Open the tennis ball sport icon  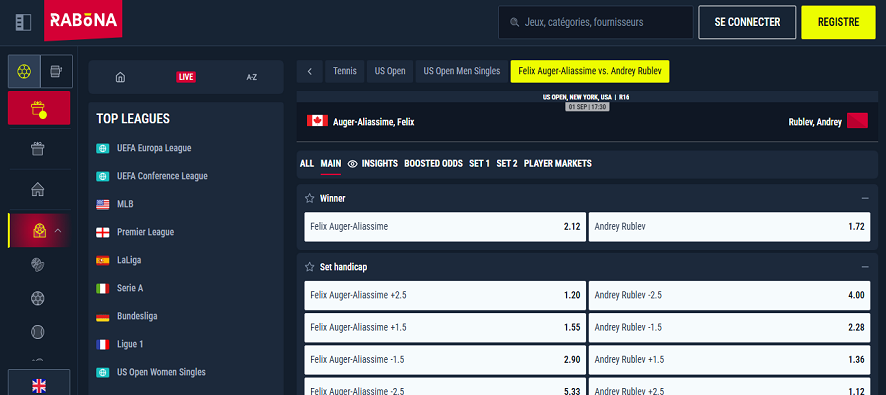(x=38, y=332)
